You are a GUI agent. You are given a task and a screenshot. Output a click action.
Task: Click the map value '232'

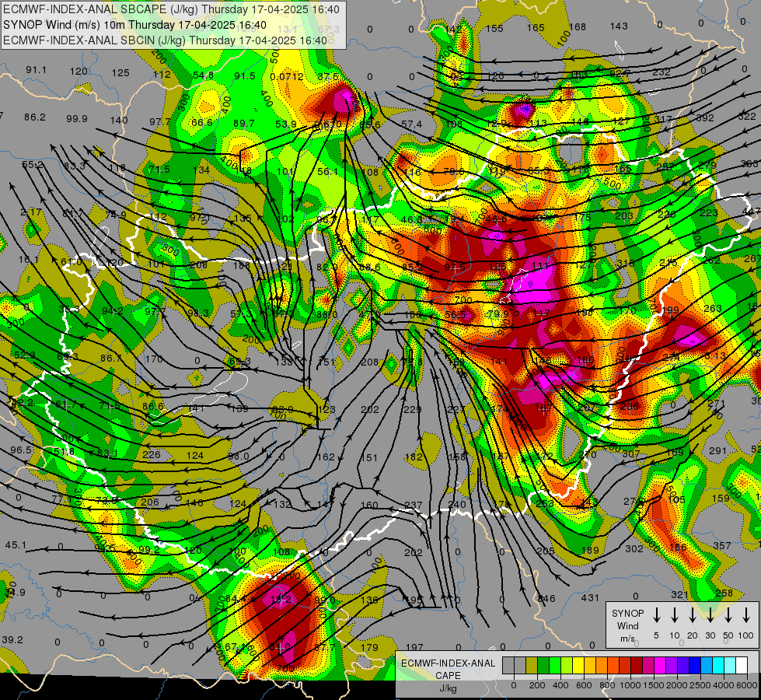(661, 72)
